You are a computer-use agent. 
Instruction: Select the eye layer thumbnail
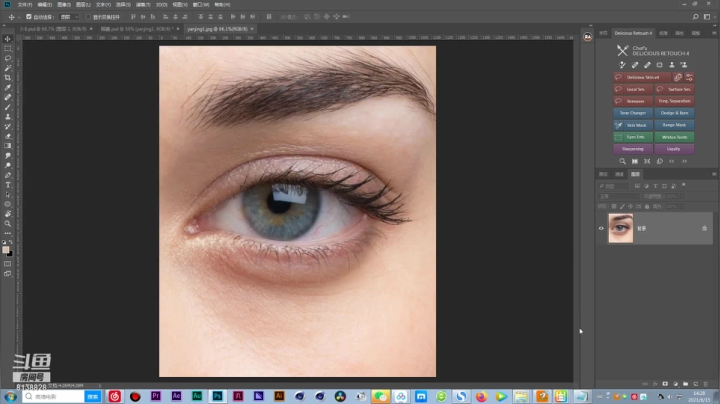point(621,228)
